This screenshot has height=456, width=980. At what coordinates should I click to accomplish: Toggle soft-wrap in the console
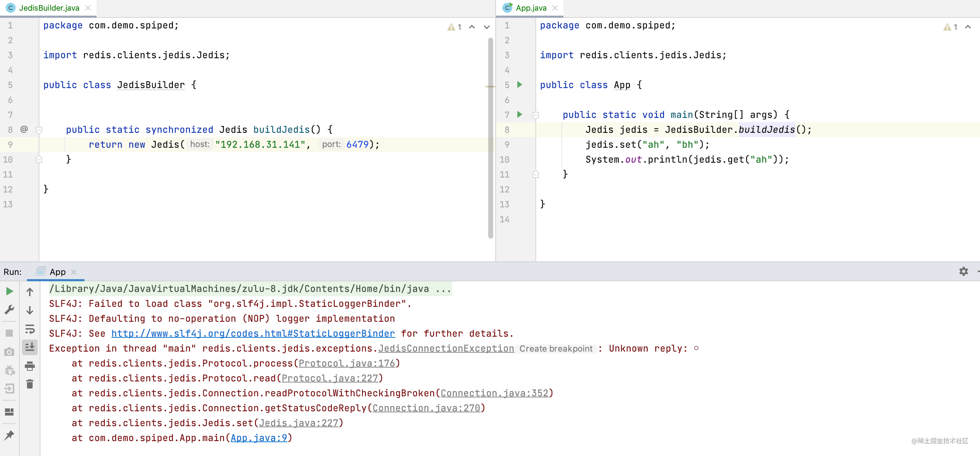coord(30,329)
